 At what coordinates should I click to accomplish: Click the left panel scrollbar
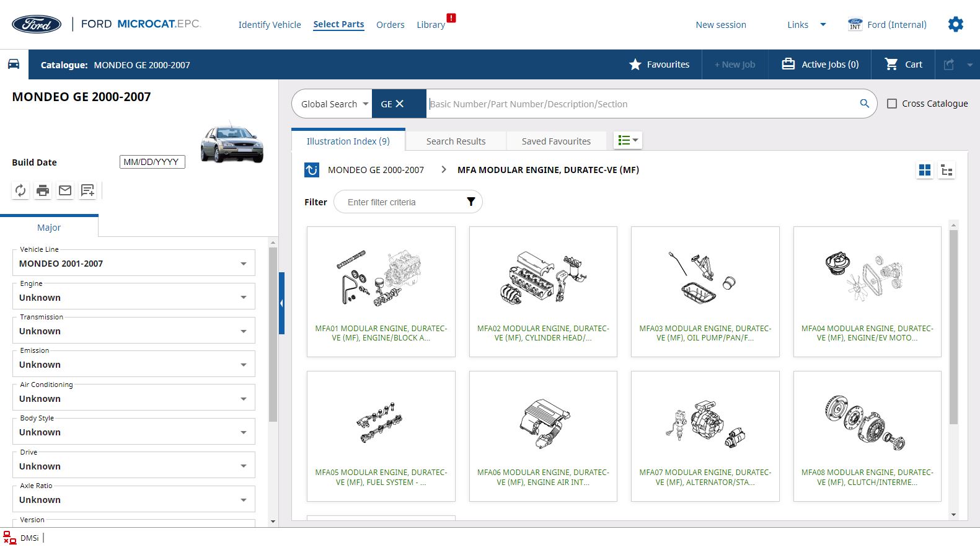pos(273,335)
